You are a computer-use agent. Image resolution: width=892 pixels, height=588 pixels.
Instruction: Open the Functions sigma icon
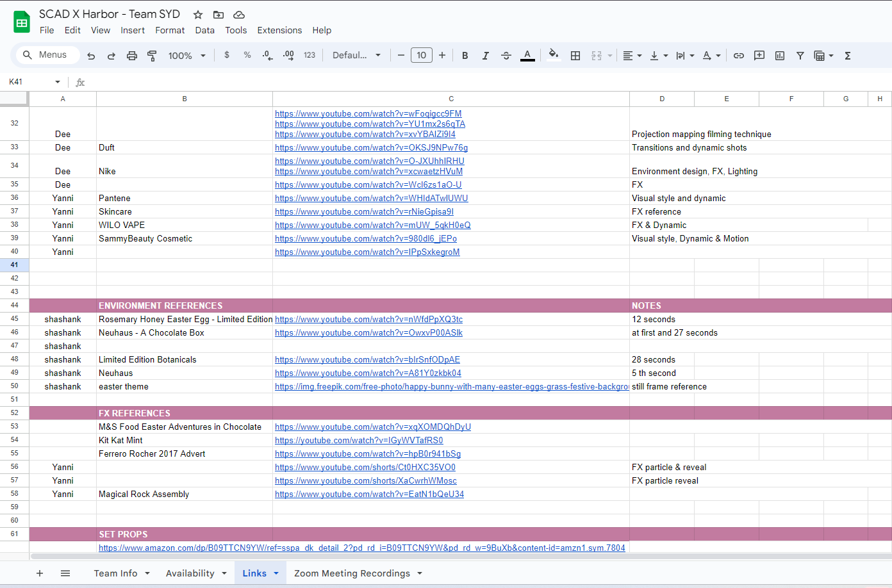click(848, 56)
